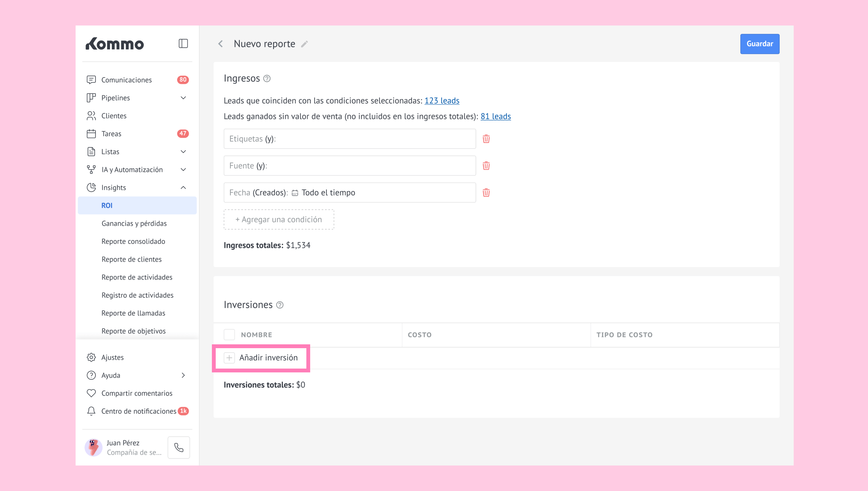The image size is (868, 491).
Task: Expand the Pipelines menu chevron
Action: (x=183, y=98)
